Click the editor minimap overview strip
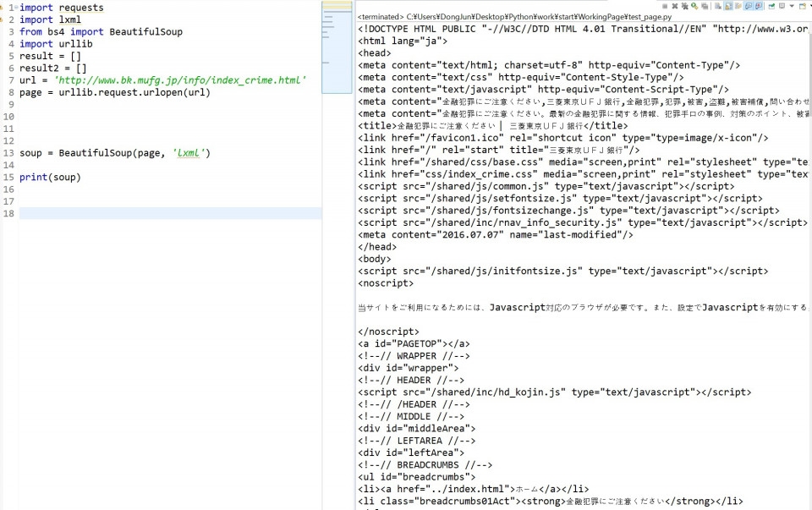 pos(337,47)
